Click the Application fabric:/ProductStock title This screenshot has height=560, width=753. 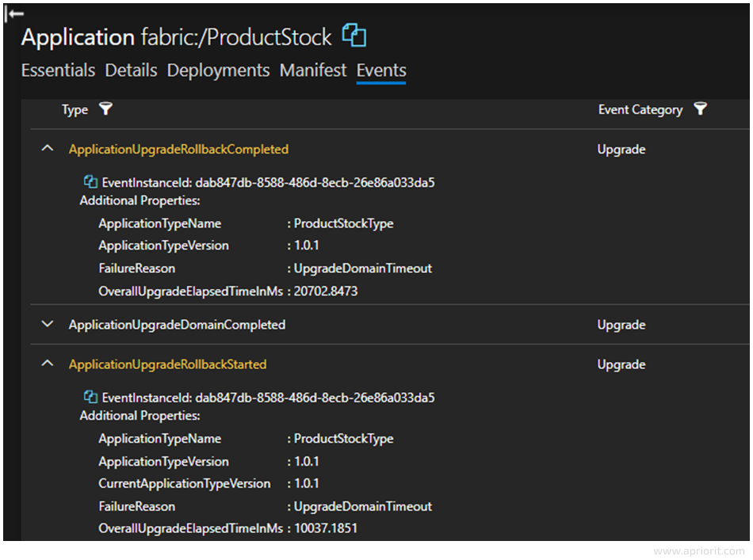click(176, 37)
